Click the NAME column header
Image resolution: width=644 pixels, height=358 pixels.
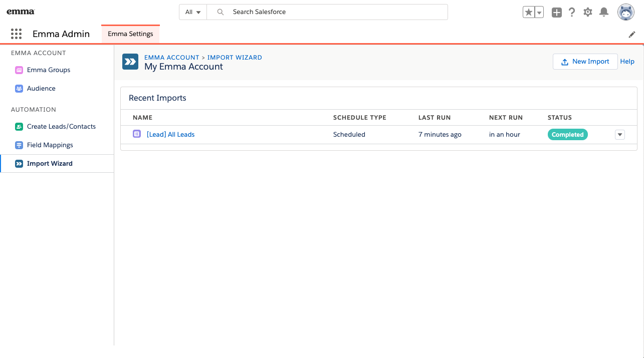[142, 118]
